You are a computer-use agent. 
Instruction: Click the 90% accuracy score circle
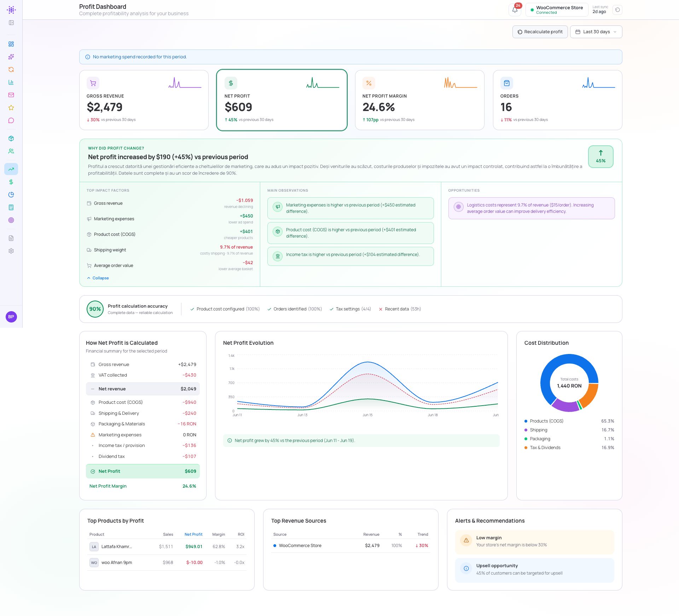coord(95,309)
